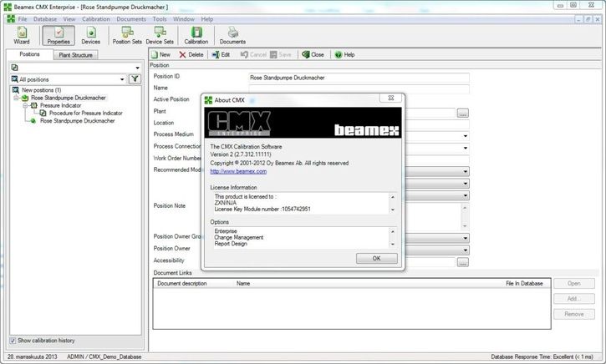
Task: Switch to the Plant Structure tab
Action: (x=75, y=55)
